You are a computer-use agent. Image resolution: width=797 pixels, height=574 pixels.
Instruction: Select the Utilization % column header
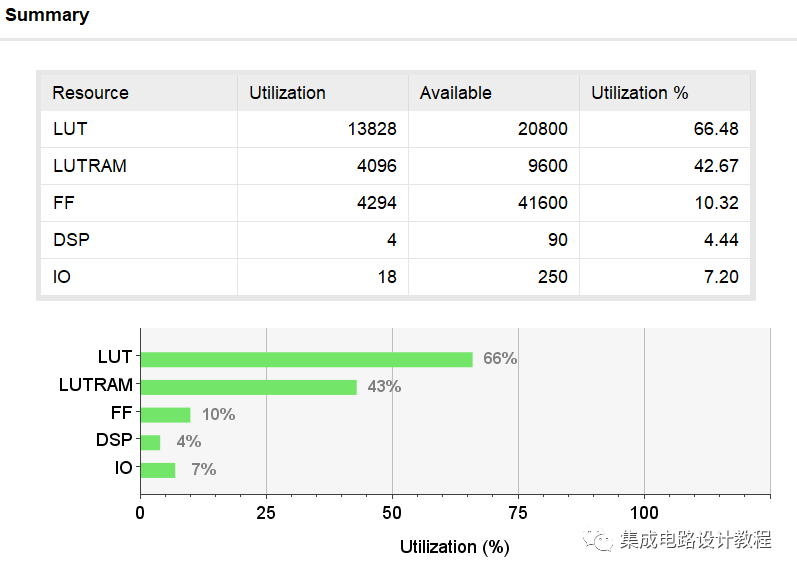click(665, 93)
